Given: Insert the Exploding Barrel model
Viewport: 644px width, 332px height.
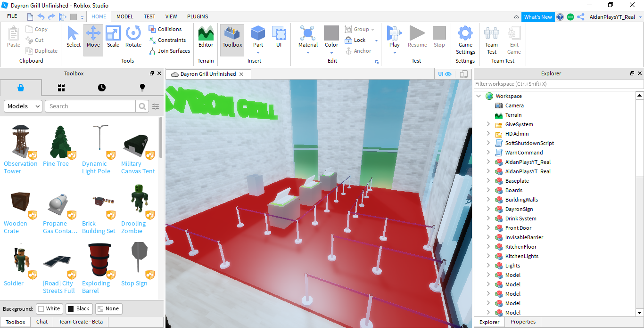Looking at the screenshot, I should 99,268.
